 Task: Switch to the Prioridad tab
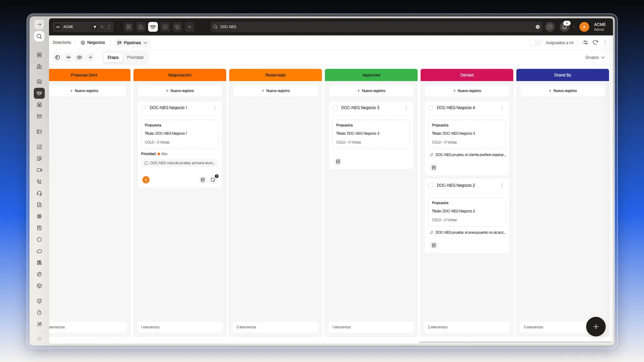coord(135,57)
